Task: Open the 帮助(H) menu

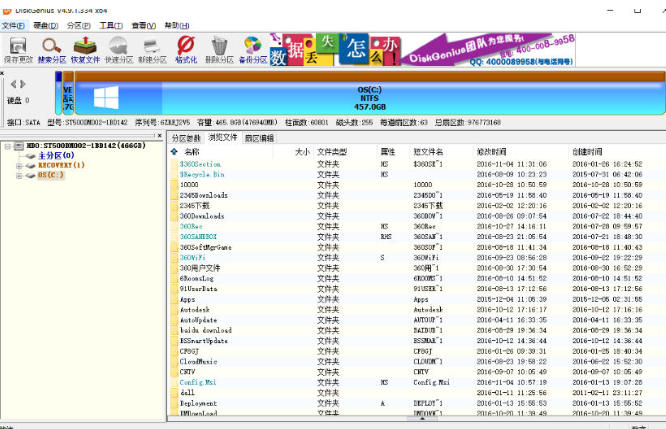Action: (177, 26)
